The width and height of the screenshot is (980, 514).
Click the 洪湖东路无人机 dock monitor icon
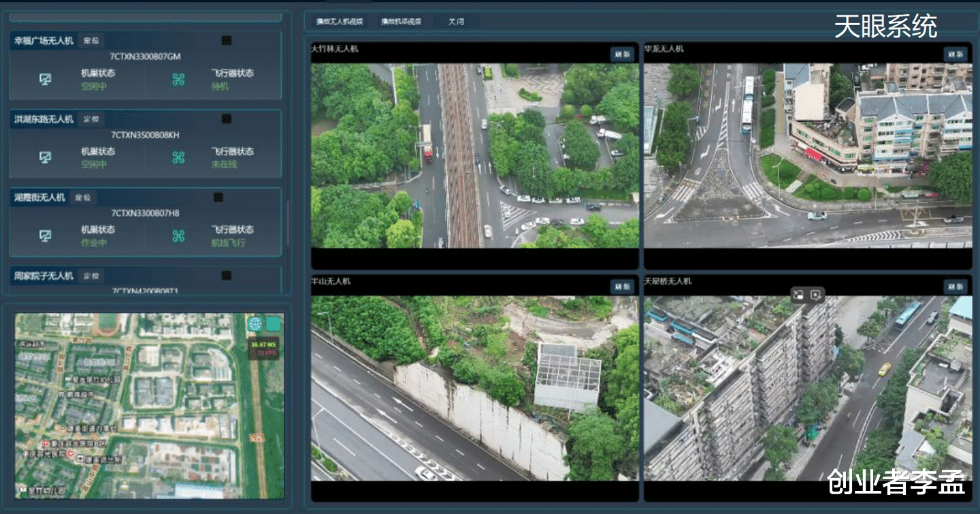pyautogui.click(x=45, y=158)
